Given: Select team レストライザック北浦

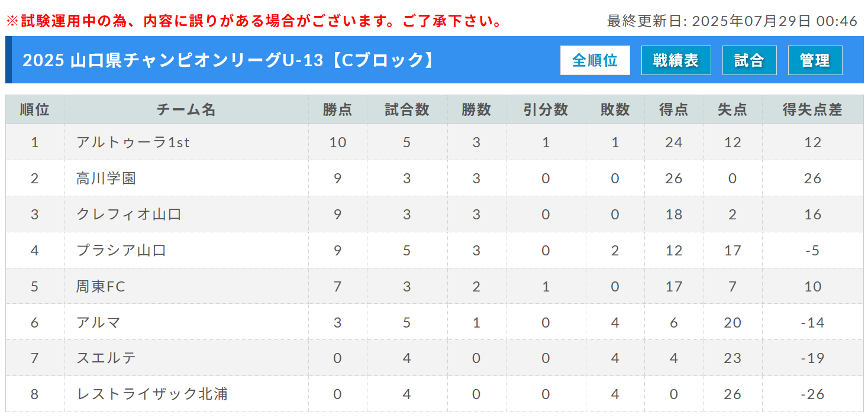Looking at the screenshot, I should tap(152, 394).
